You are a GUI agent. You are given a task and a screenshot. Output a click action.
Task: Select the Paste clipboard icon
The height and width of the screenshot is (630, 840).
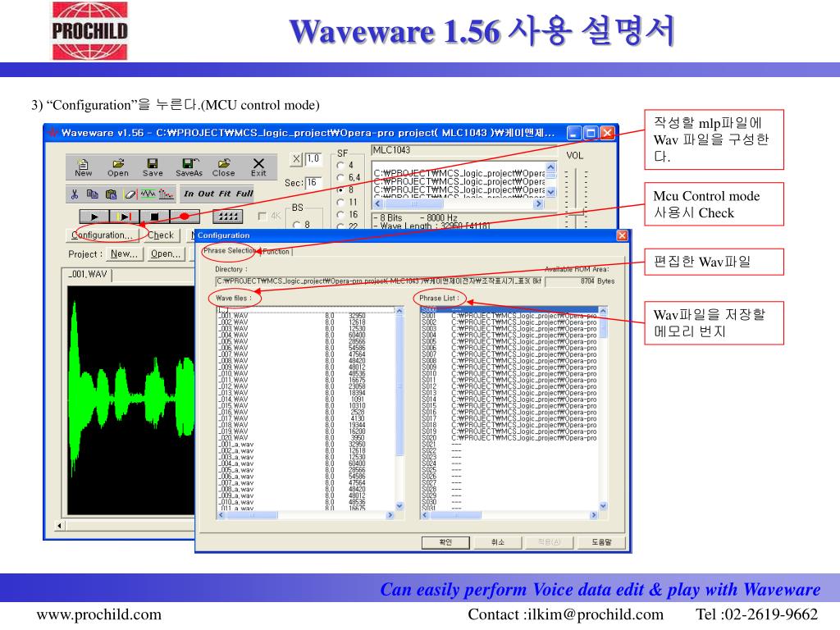(111, 194)
